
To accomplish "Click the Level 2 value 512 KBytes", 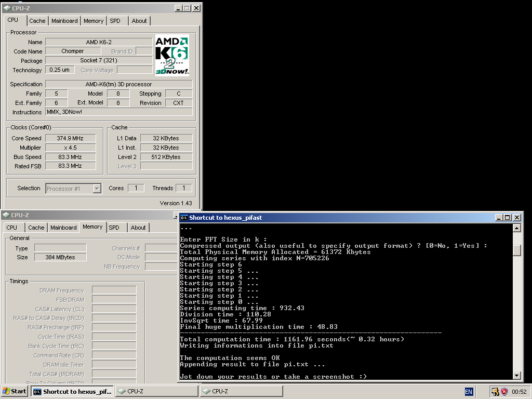I will pyautogui.click(x=166, y=157).
